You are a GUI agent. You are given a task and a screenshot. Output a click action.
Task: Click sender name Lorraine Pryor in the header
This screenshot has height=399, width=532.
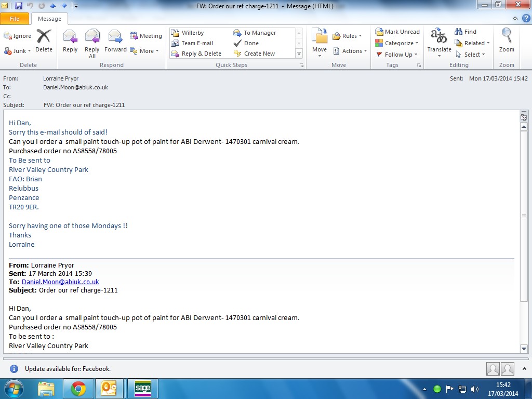coord(61,78)
